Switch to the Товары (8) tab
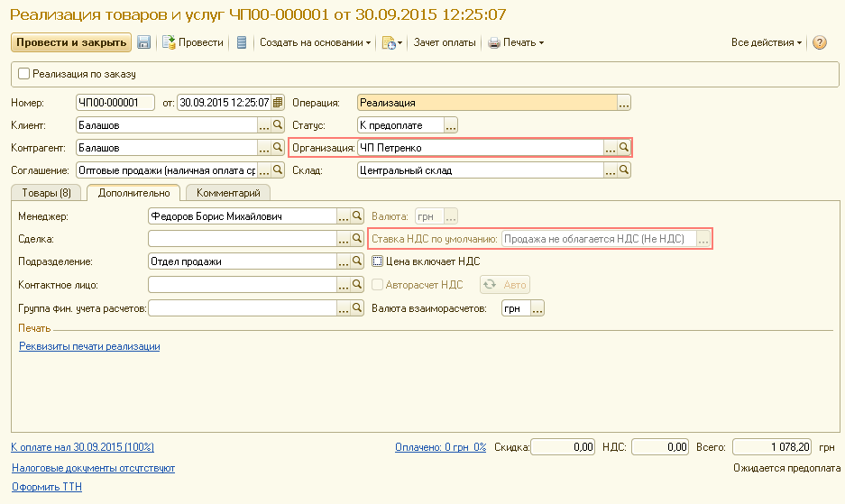The width and height of the screenshot is (845, 504). (x=46, y=193)
